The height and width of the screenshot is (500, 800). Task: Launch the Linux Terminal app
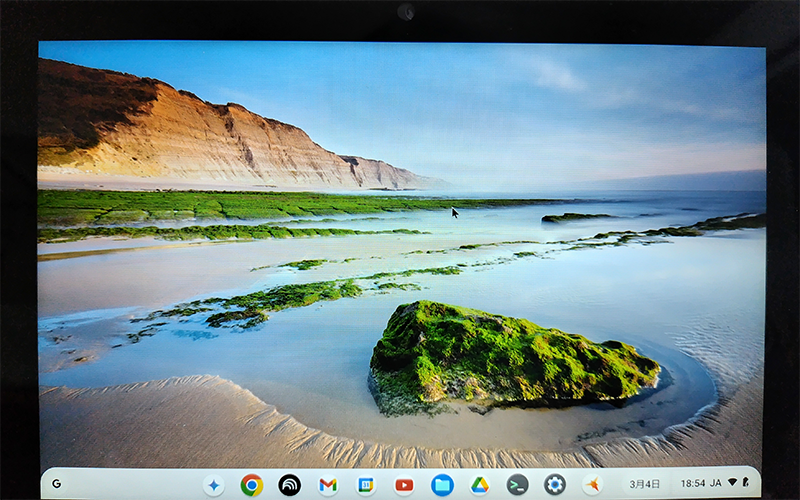click(x=517, y=485)
